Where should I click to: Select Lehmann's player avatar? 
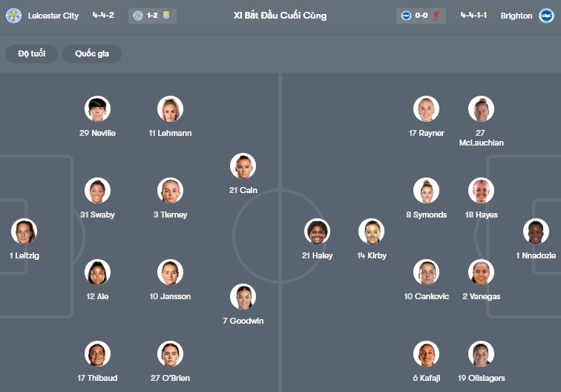170,109
